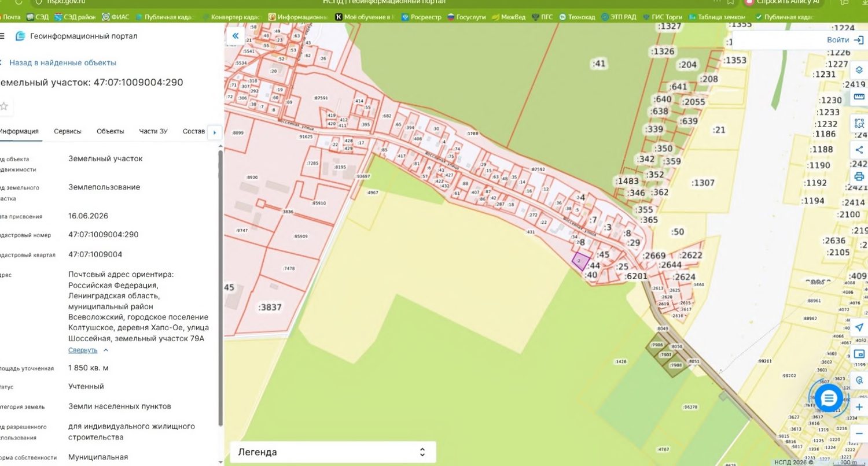Click Спросить Алису AI button

(783, 2)
